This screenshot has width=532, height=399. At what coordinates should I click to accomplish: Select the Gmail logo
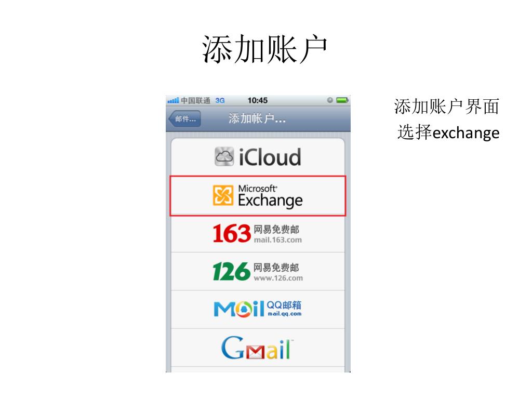(x=257, y=348)
